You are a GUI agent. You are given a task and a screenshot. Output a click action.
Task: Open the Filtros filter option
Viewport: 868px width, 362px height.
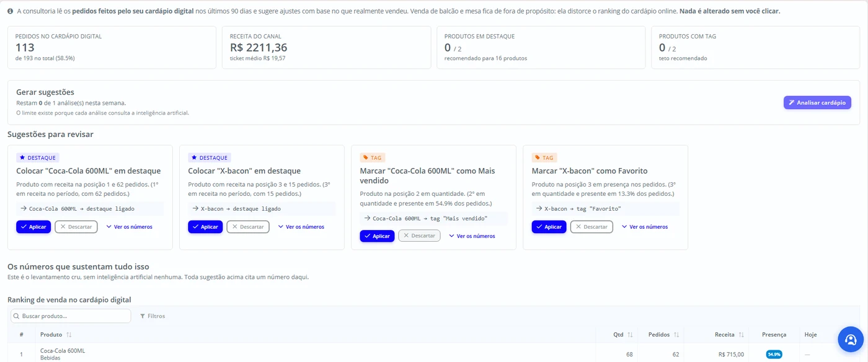coord(153,316)
